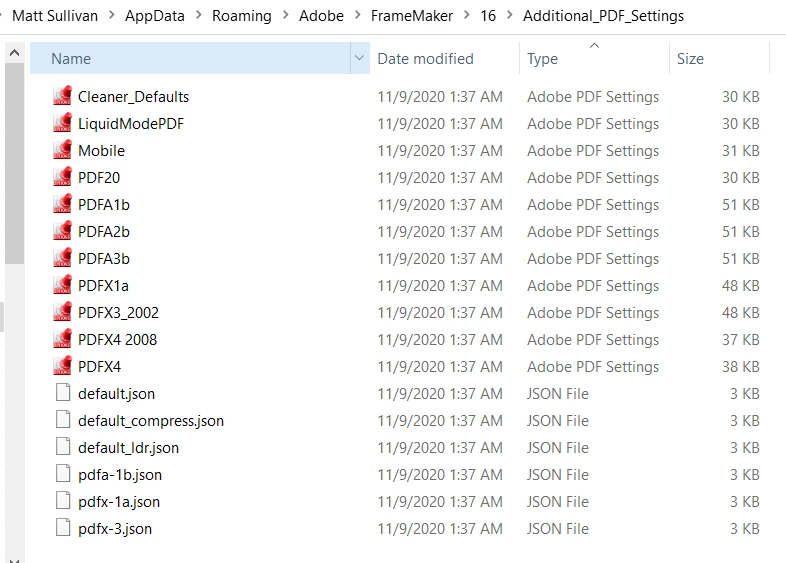Navigate to AppData folder in breadcrumb

(155, 16)
